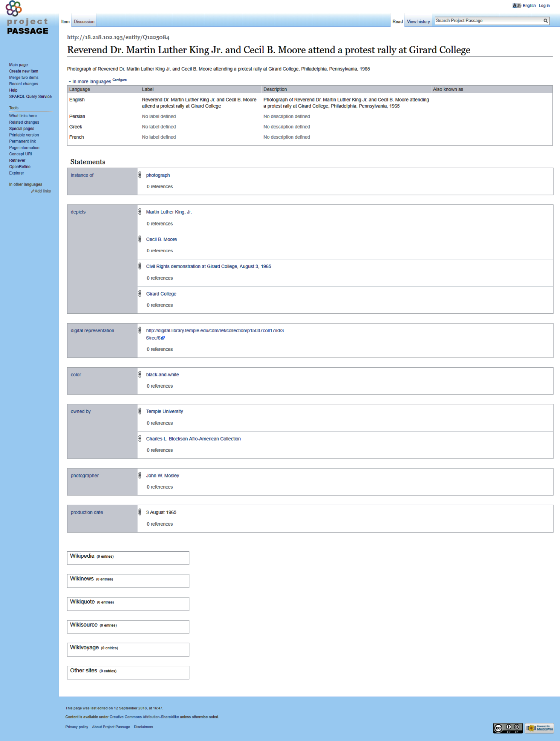
Task: Expand 0 references under black-and-white
Action: (159, 386)
